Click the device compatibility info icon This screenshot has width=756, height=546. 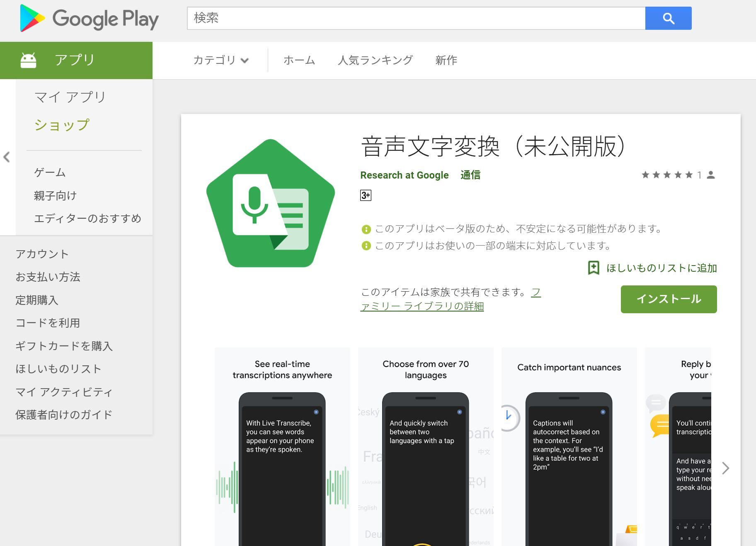coord(366,246)
